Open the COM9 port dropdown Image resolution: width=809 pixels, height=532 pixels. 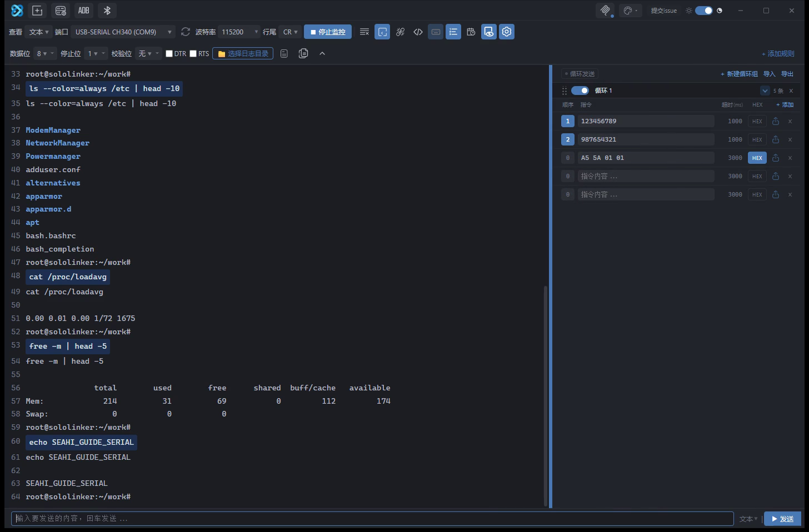pos(123,32)
